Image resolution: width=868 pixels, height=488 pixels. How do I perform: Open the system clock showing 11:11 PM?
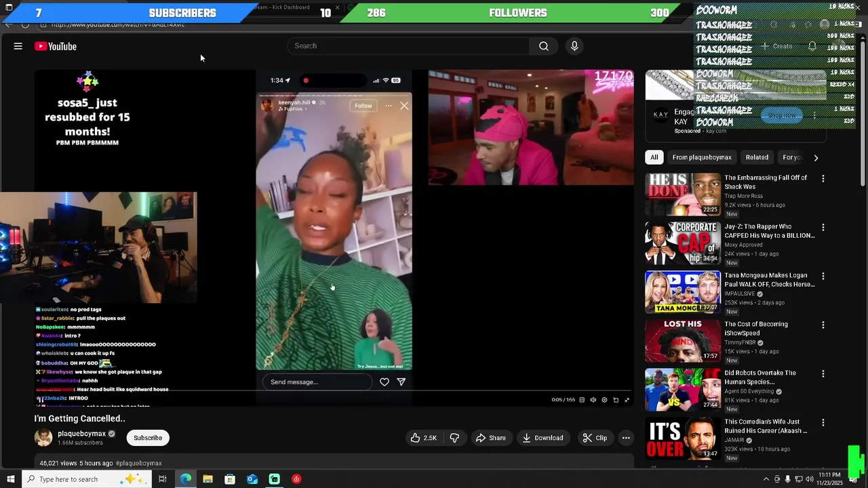pyautogui.click(x=830, y=479)
